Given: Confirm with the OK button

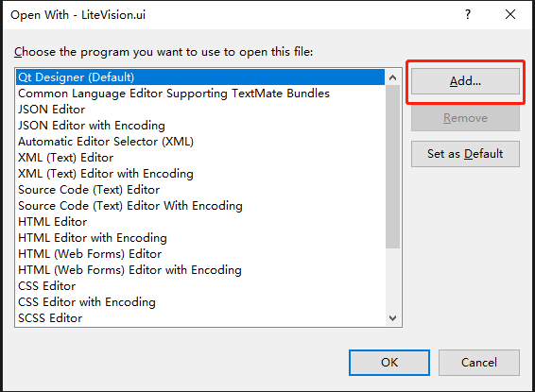Looking at the screenshot, I should coord(389,363).
